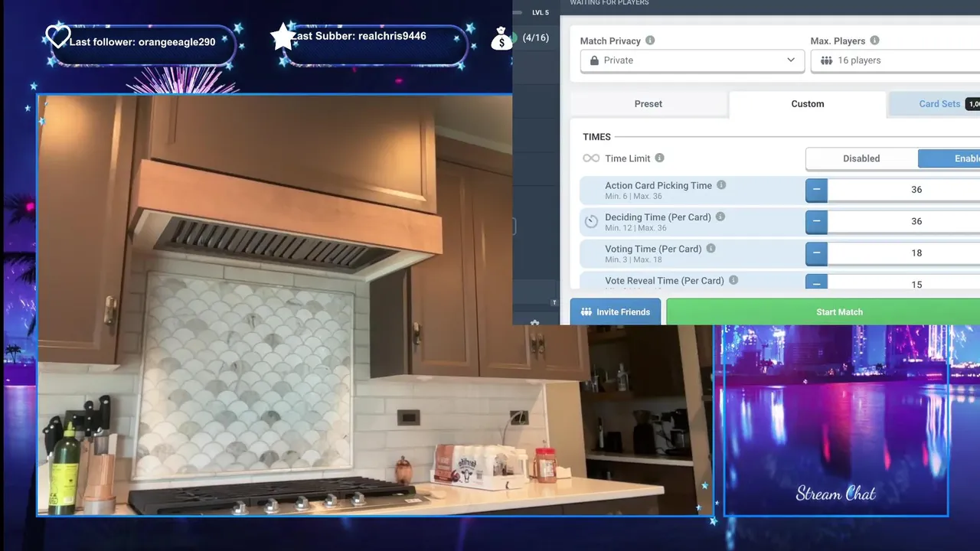Click the Last follower orangeeagle290 text
The image size is (980, 551).
click(142, 42)
